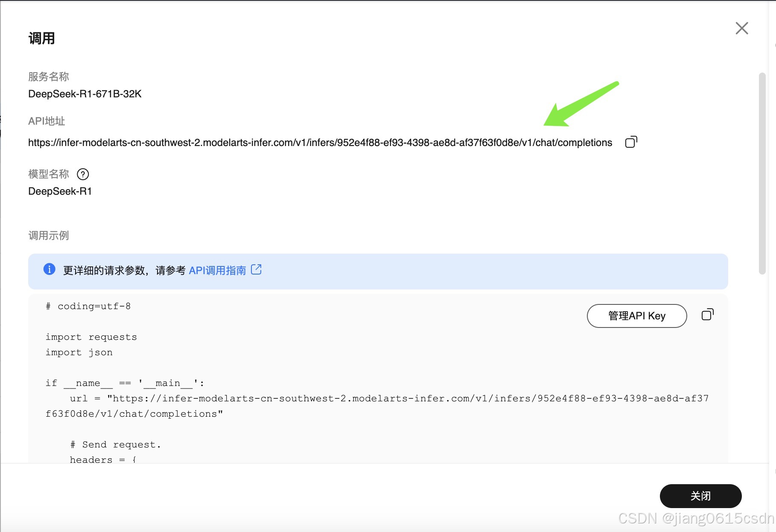The image size is (776, 532).
Task: Click the '# Send request.' comment line
Action: pos(116,444)
